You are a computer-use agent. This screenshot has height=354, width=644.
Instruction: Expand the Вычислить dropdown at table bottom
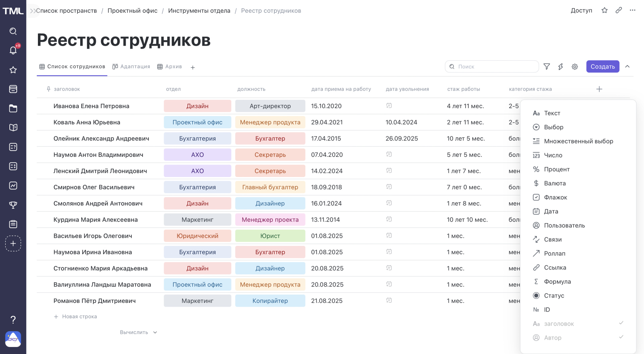click(138, 332)
